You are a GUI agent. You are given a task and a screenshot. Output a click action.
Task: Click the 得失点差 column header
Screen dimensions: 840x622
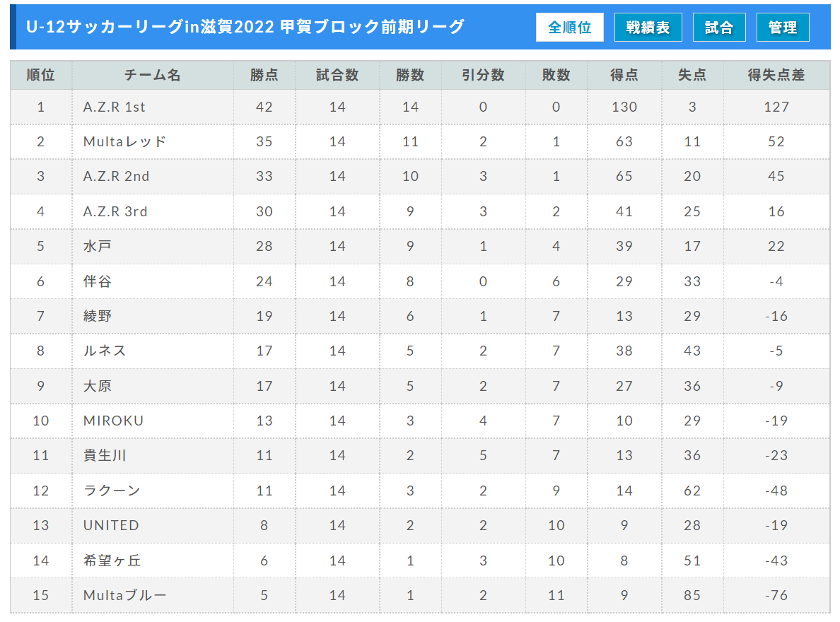pyautogui.click(x=776, y=75)
